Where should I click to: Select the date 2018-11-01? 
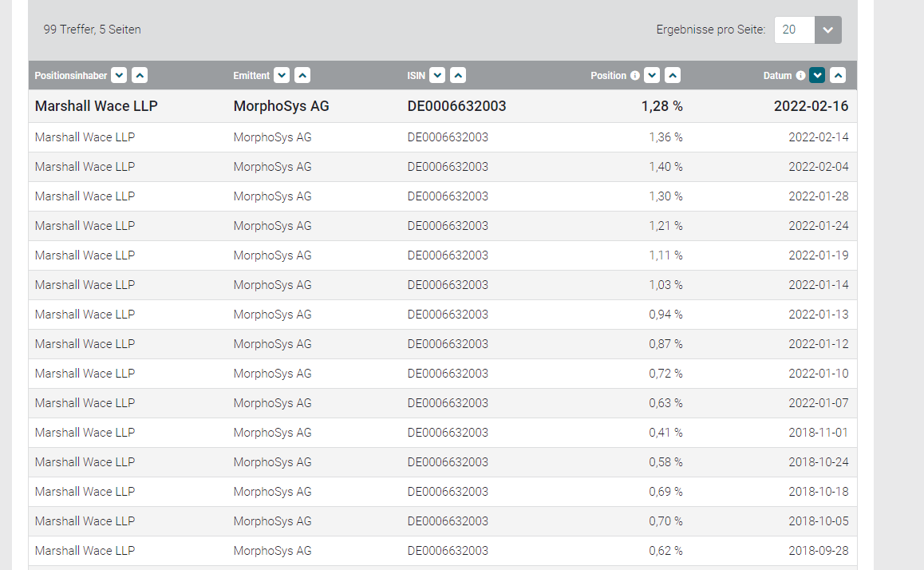[819, 432]
